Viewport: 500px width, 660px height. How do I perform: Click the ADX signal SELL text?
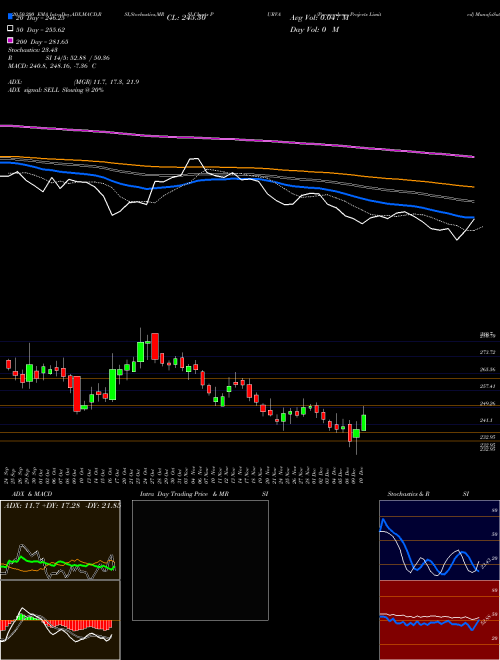pyautogui.click(x=56, y=90)
